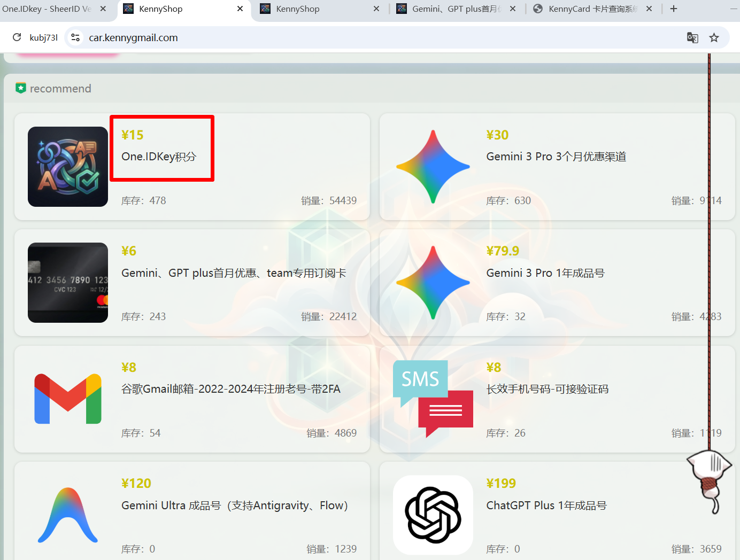
Task: Open ChatGPT Plus 1年成品号 product title
Action: click(546, 505)
